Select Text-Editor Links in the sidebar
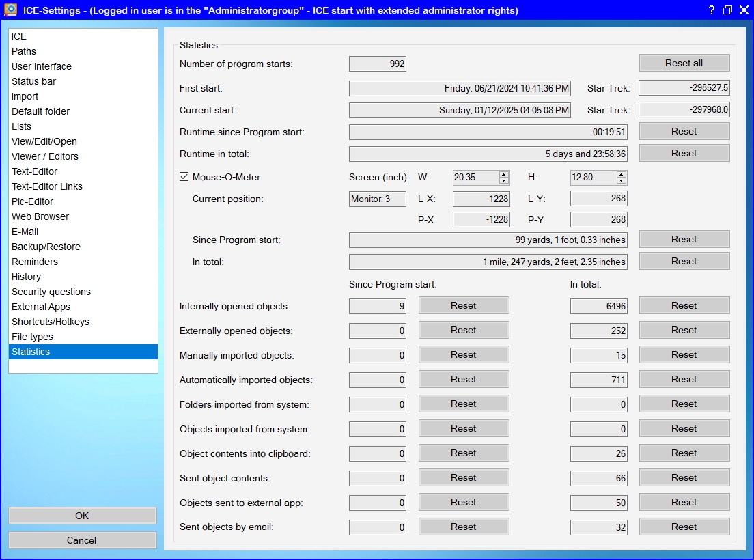This screenshot has height=560, width=754. click(47, 186)
